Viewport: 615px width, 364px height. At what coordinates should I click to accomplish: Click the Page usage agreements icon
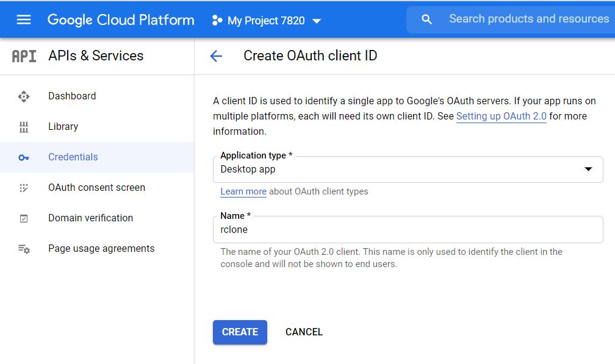[x=24, y=249]
